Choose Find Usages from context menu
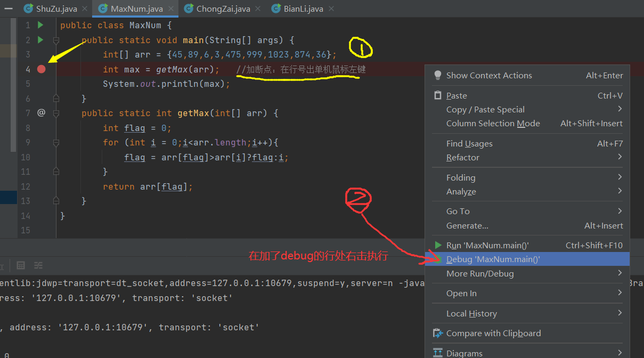The height and width of the screenshot is (358, 644). pyautogui.click(x=527, y=144)
